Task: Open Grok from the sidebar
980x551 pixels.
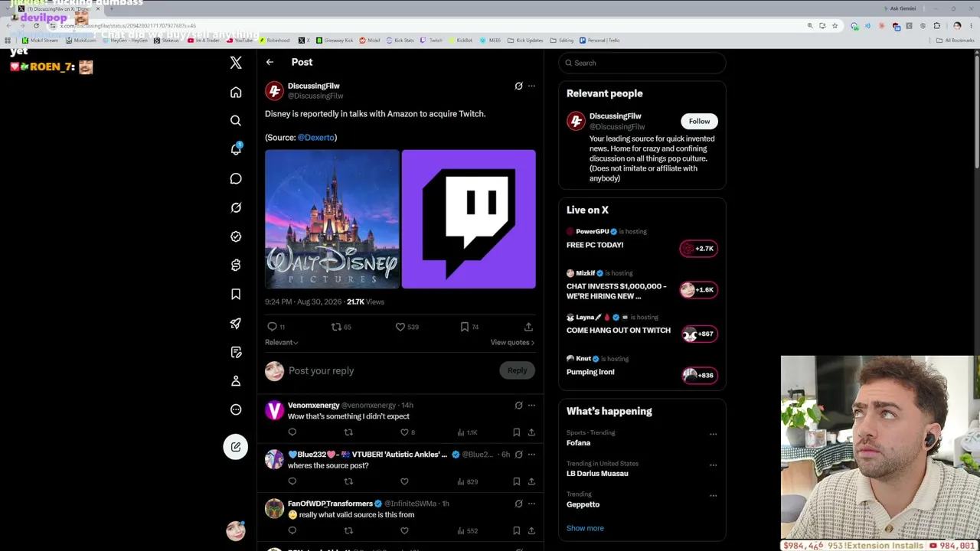Action: click(x=236, y=207)
